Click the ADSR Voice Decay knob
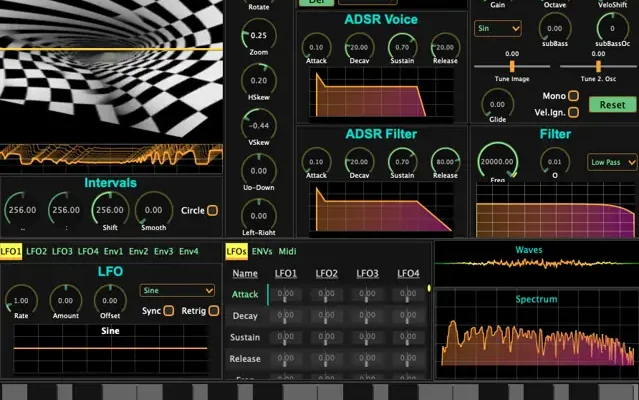The image size is (639, 400). pos(359,47)
